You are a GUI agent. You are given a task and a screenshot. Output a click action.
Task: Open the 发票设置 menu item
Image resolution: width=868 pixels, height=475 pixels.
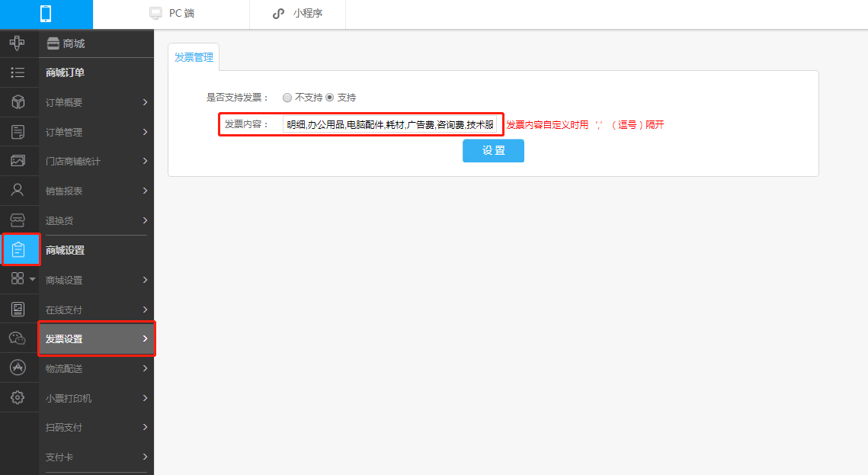96,339
